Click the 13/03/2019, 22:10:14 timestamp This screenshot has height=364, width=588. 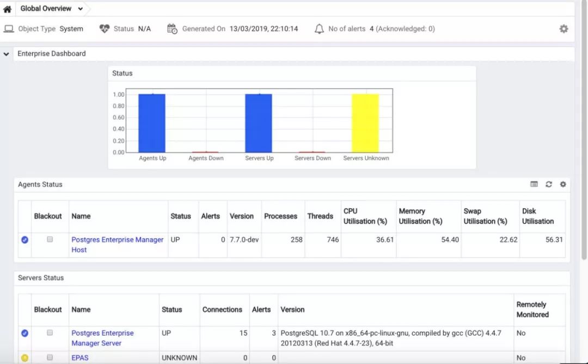tap(264, 29)
